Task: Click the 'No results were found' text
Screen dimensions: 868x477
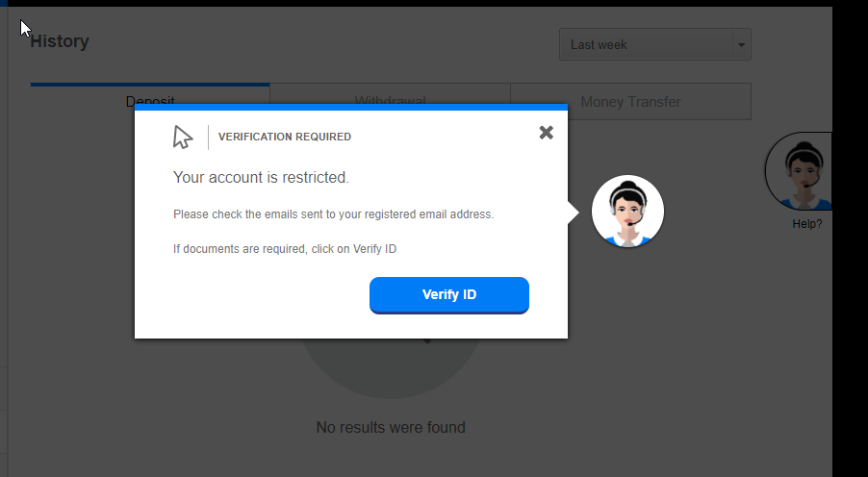Action: [391, 428]
